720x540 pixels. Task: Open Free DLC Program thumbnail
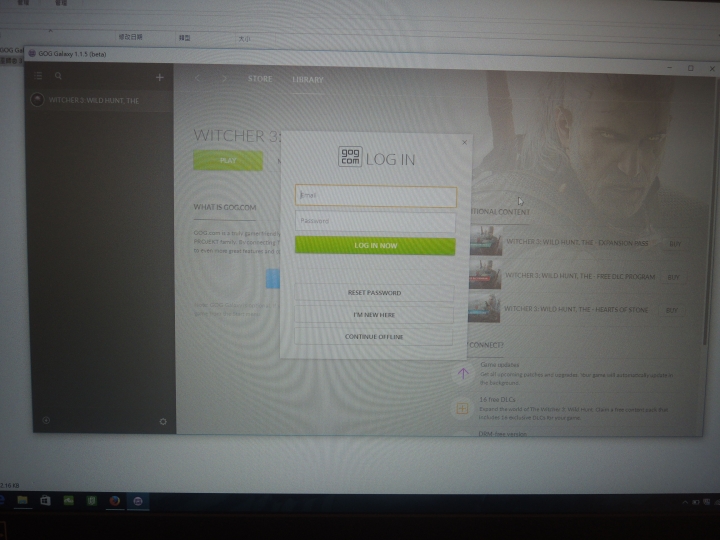pyautogui.click(x=485, y=274)
